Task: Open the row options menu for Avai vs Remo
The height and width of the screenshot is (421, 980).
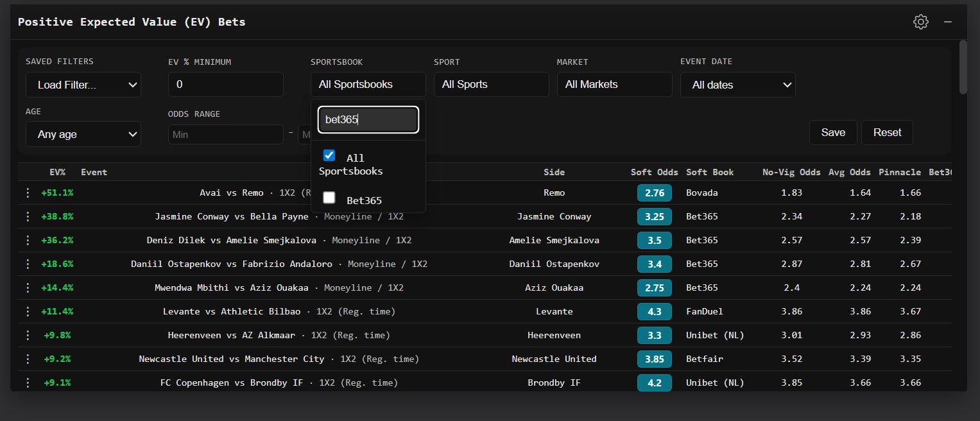Action: click(x=26, y=193)
